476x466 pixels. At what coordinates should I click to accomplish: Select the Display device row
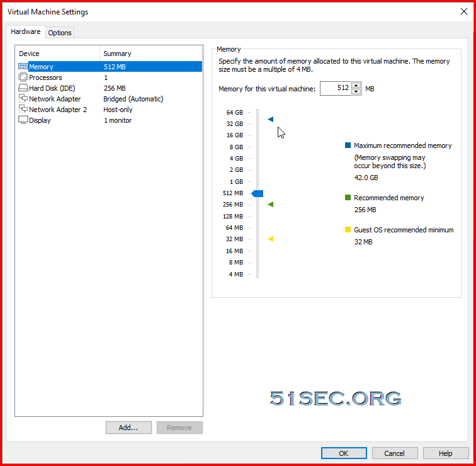coord(110,120)
